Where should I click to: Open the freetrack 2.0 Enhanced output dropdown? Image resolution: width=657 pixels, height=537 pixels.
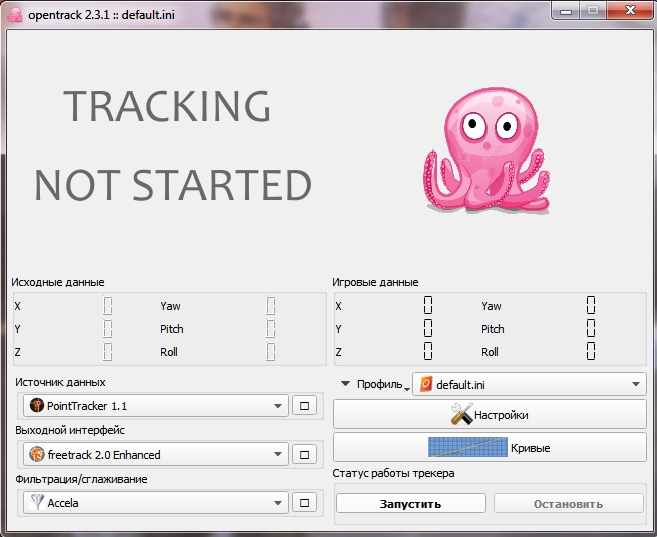156,454
